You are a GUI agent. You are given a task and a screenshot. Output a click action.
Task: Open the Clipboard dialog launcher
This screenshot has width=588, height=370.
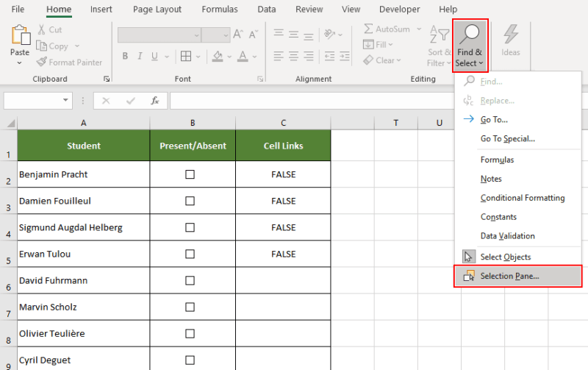point(107,79)
